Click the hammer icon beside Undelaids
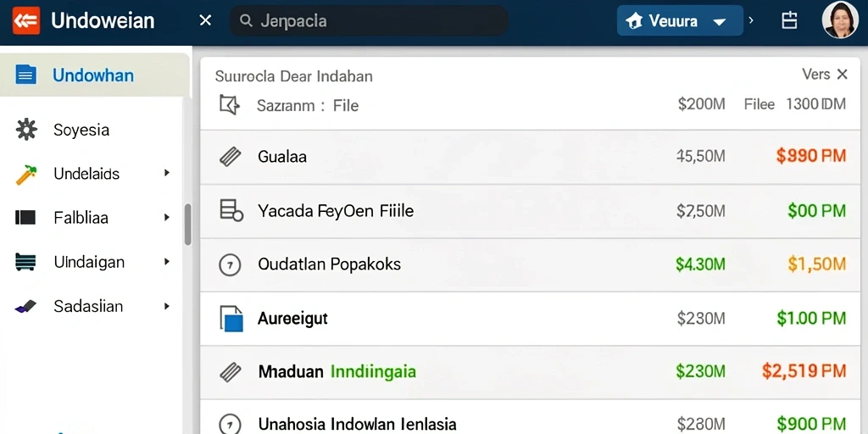 26,175
